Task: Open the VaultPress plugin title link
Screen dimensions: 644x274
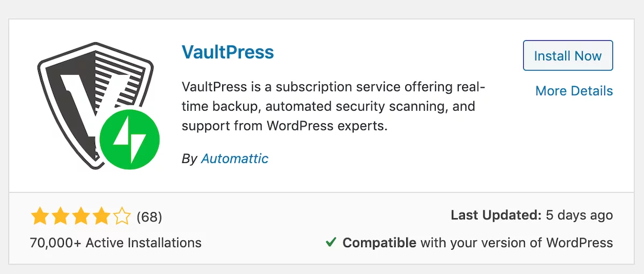Action: click(228, 52)
